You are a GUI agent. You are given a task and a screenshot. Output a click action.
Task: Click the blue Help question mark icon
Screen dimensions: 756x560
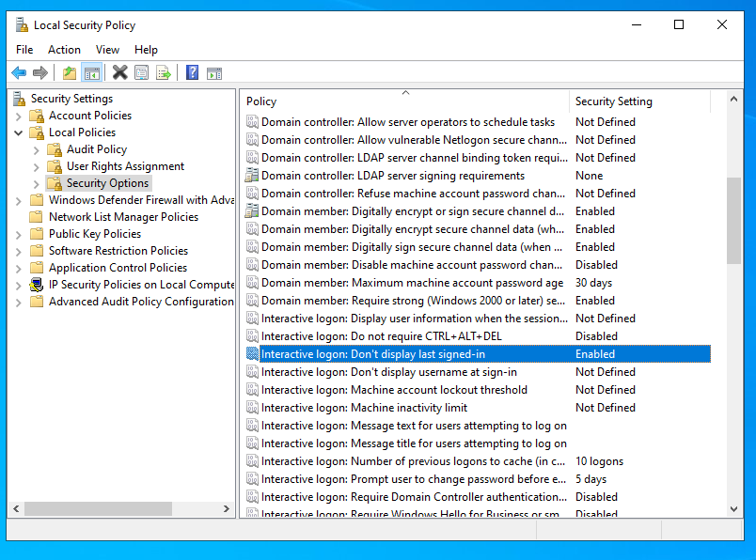(192, 72)
